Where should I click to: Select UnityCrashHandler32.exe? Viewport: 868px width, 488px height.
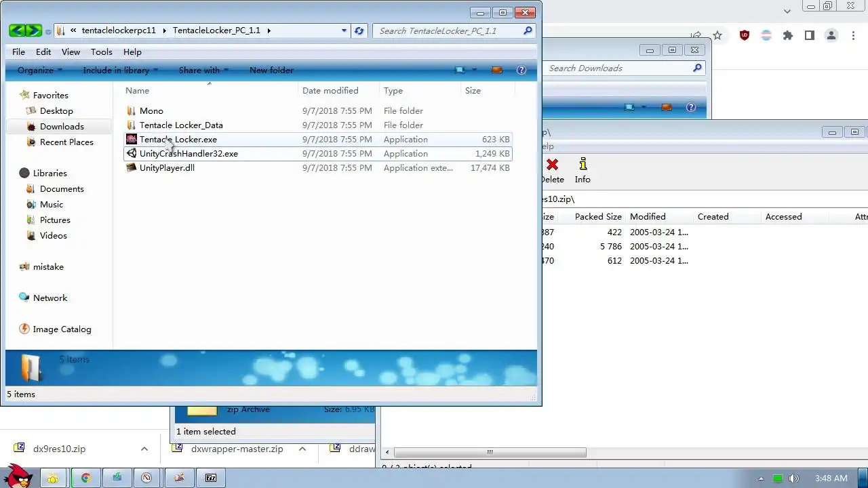[x=189, y=153]
